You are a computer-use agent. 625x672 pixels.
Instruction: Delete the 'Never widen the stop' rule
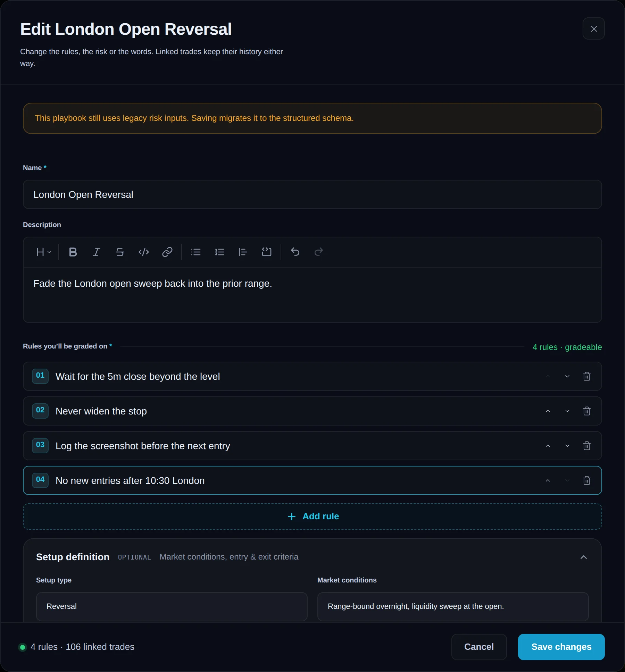[587, 411]
